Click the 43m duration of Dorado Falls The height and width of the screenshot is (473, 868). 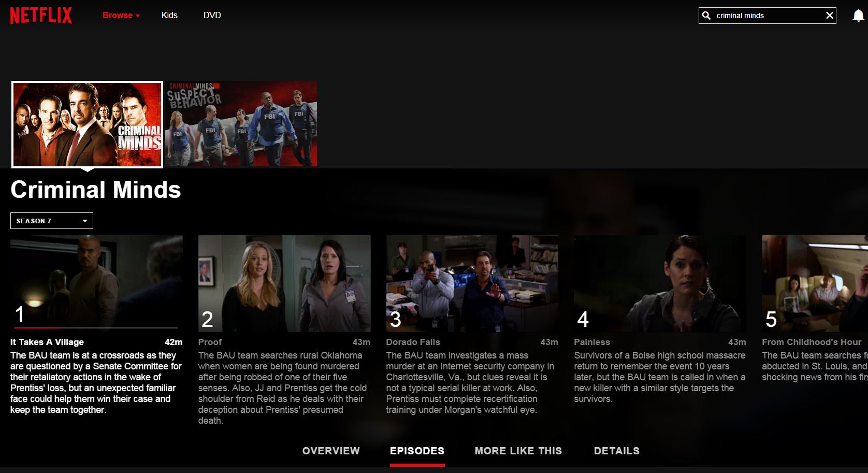[x=549, y=342]
